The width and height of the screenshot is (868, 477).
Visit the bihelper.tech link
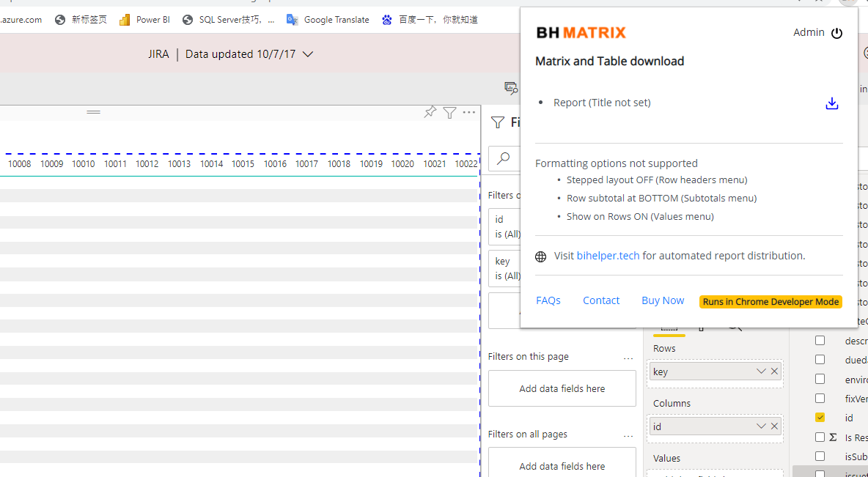point(608,256)
